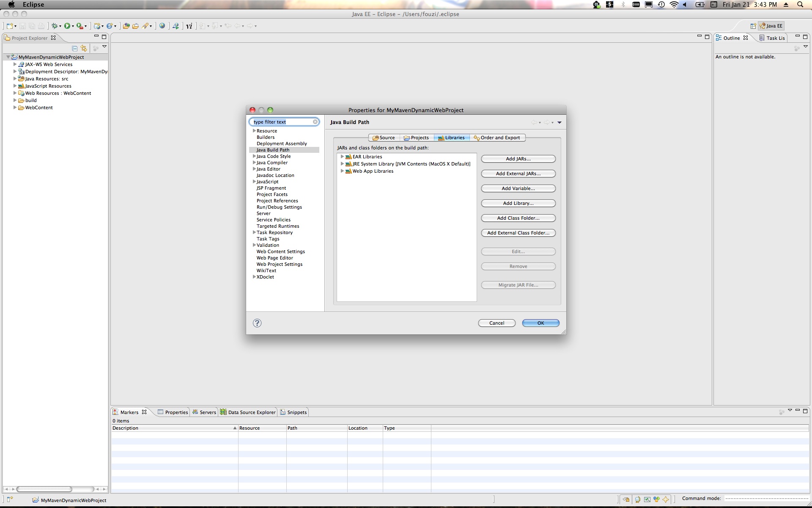Click the Run External Tools icon

click(80, 26)
